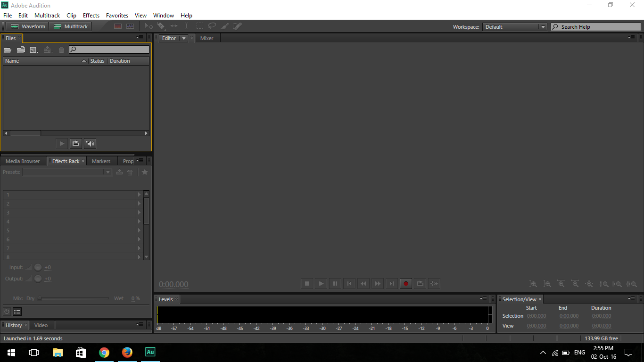
Task: Toggle Spectral Pitch Display button
Action: point(130,26)
